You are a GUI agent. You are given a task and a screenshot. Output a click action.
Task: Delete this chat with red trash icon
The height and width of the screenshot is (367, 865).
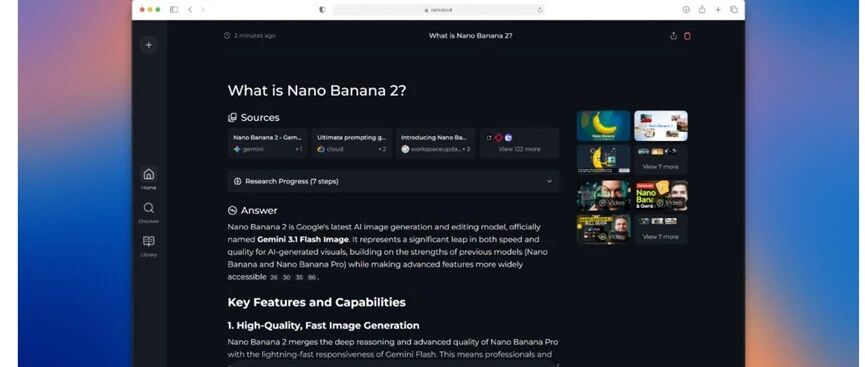click(687, 36)
